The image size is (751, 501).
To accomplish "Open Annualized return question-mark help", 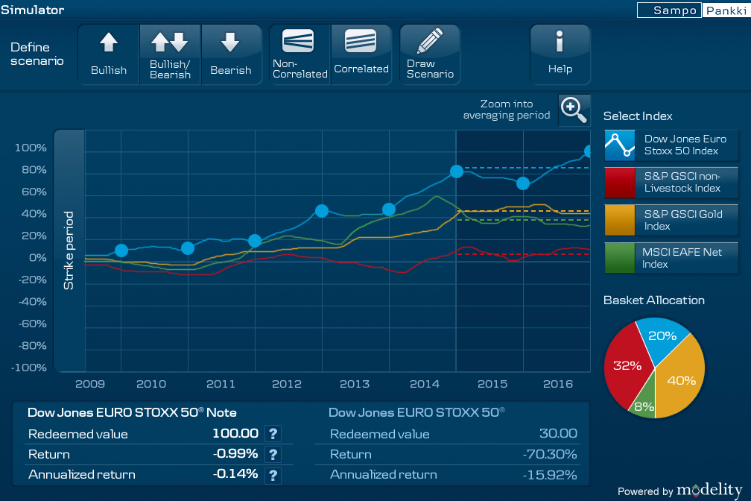I will (273, 475).
